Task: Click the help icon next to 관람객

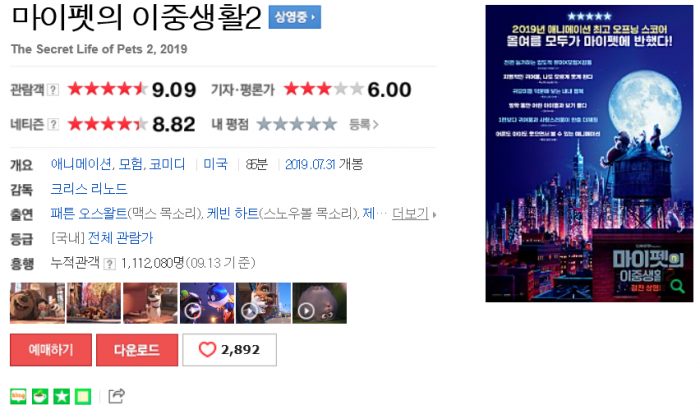Action: coord(53,90)
